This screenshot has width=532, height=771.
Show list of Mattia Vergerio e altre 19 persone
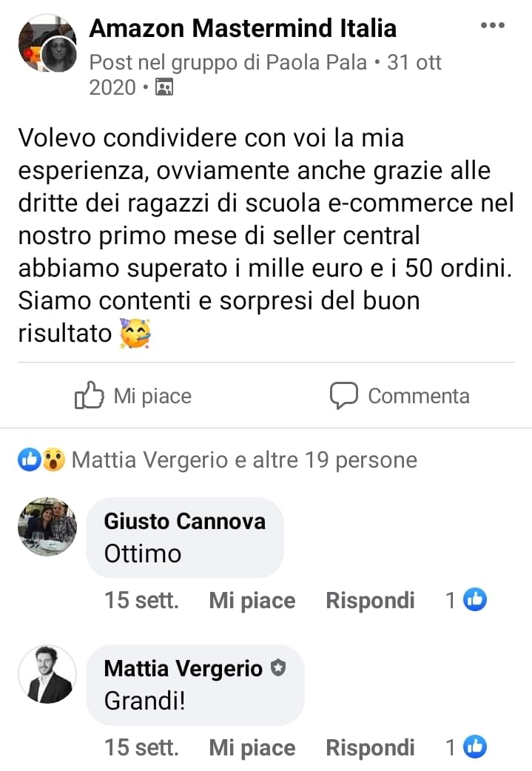point(244,460)
